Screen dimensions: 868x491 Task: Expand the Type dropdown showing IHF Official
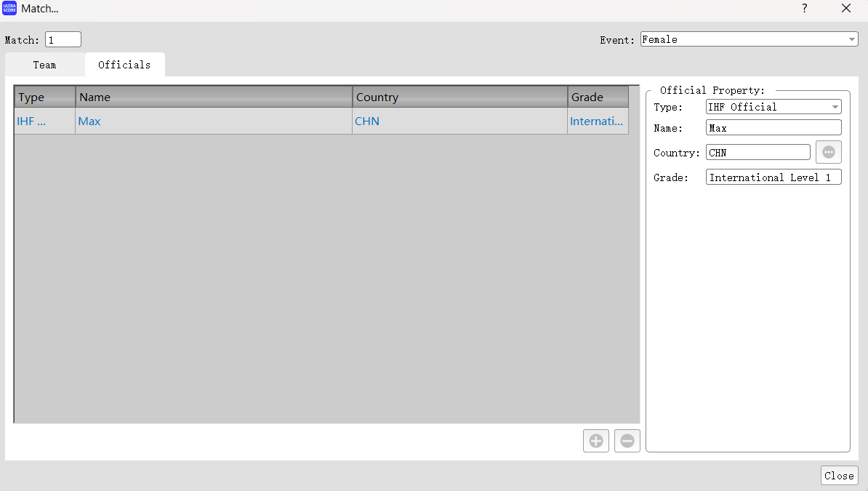click(x=773, y=107)
